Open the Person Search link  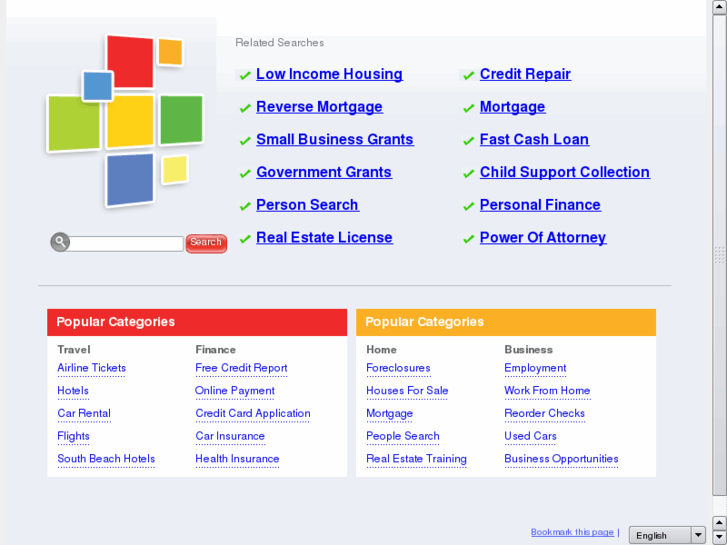click(x=307, y=205)
